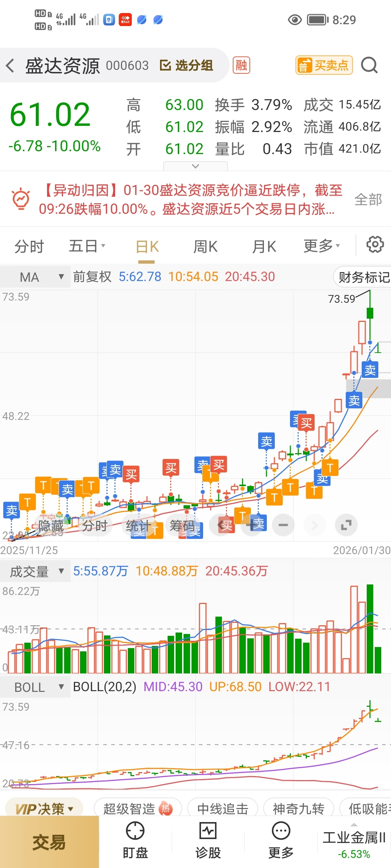Zoom out chart with minus button

[283, 525]
